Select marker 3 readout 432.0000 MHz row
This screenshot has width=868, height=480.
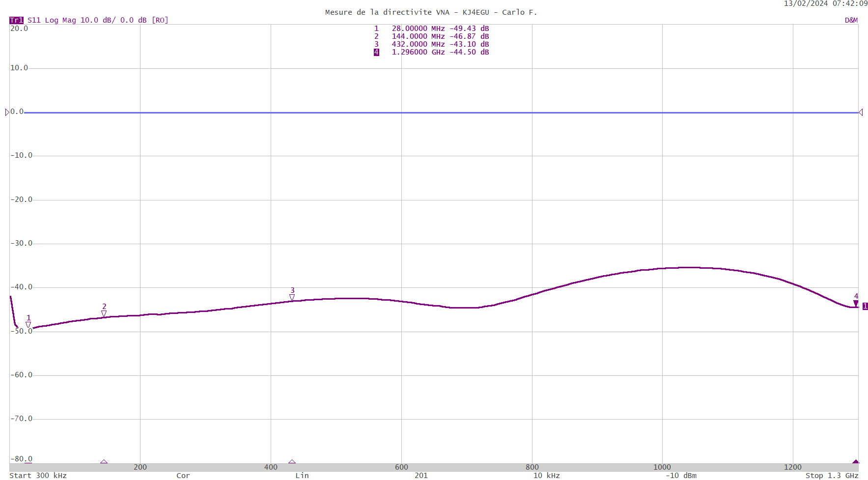[x=431, y=44]
